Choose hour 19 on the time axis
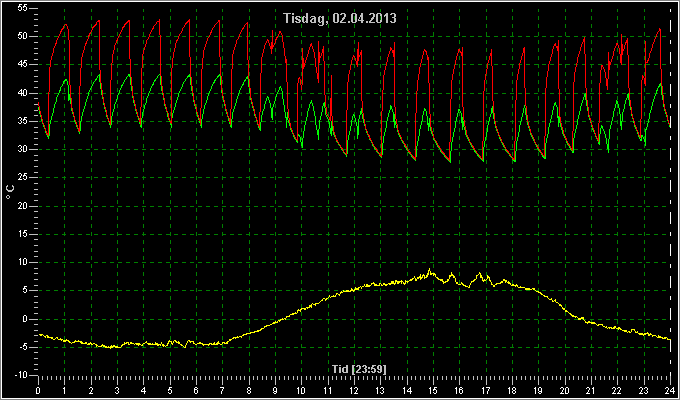The image size is (680, 400). click(538, 390)
